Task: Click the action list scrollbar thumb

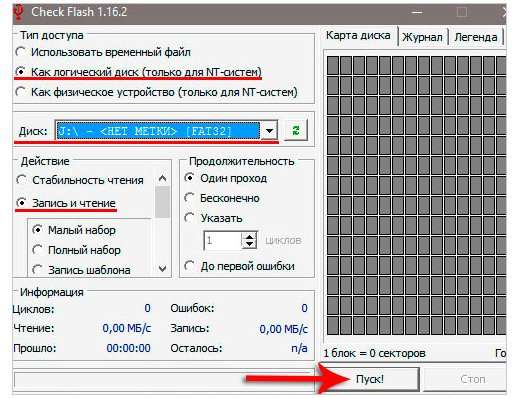Action: pos(162,202)
